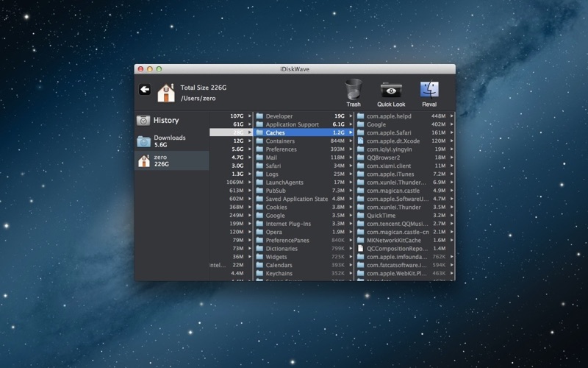Click the History heading label
This screenshot has width=588, height=368.
166,120
